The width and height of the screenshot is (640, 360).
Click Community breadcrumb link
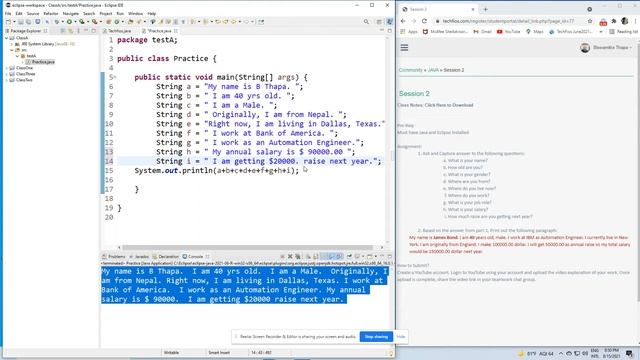[411, 70]
